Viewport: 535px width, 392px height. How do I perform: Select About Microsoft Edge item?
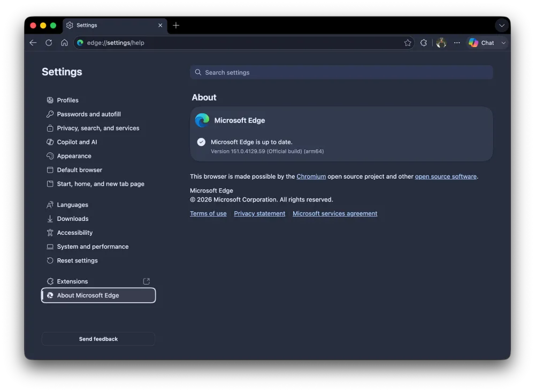point(98,295)
